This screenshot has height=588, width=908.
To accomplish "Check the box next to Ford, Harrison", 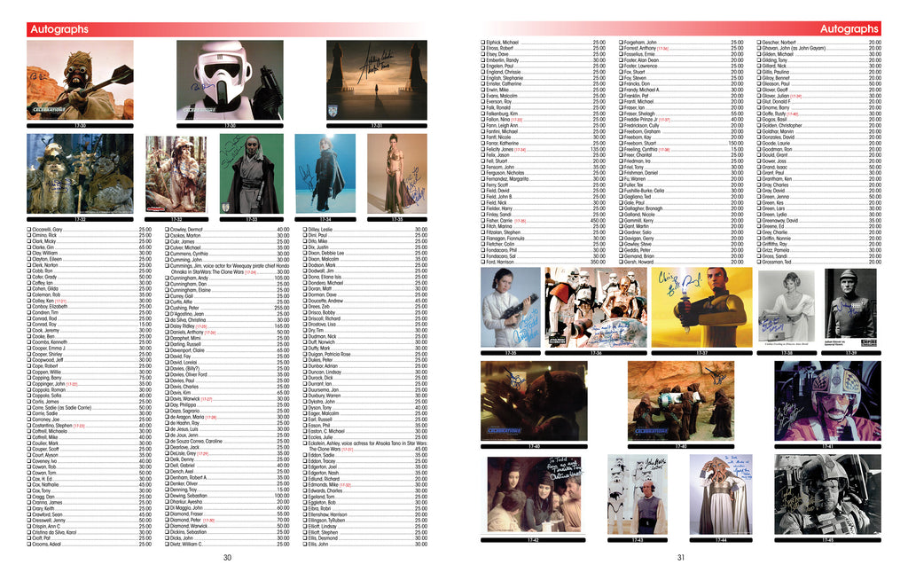I will tap(483, 263).
